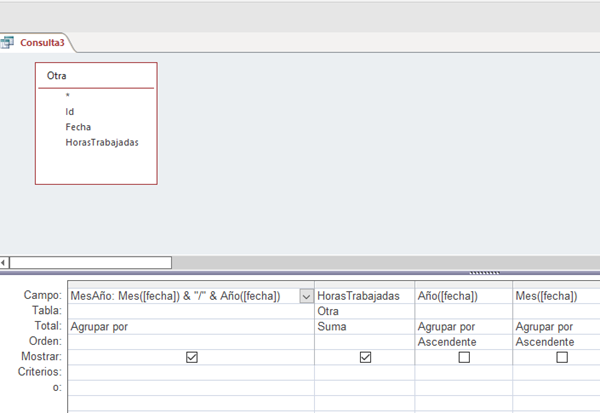Screen dimensions: 600x413
Task: Click Criterios cell for HorasTrabajadas column
Action: coord(364,372)
